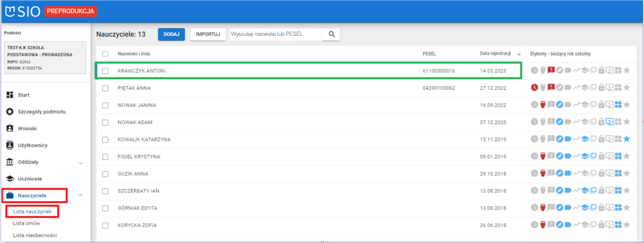Click red clock icon in PIĘTAK ANNA row
This screenshot has height=243, width=644.
pyautogui.click(x=534, y=88)
